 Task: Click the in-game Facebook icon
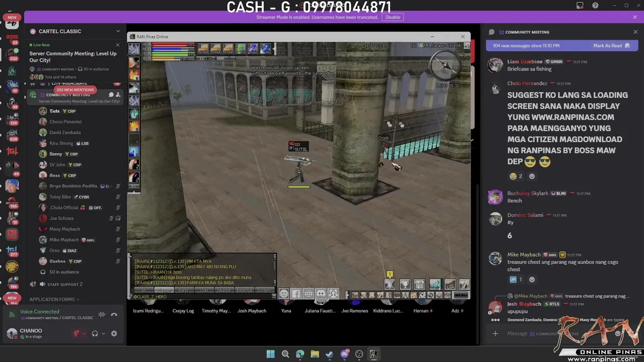click(x=296, y=294)
